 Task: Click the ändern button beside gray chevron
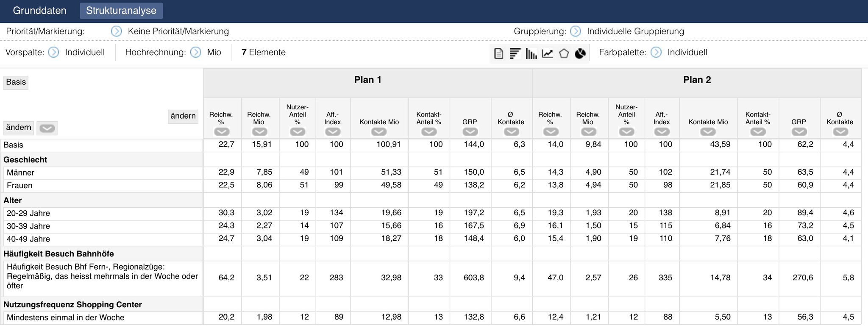pyautogui.click(x=19, y=128)
